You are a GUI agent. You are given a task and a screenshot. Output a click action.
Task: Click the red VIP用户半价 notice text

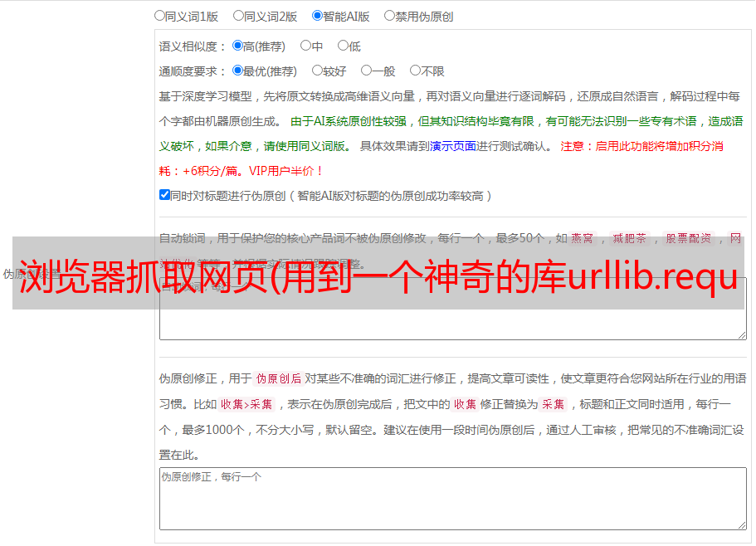click(286, 171)
